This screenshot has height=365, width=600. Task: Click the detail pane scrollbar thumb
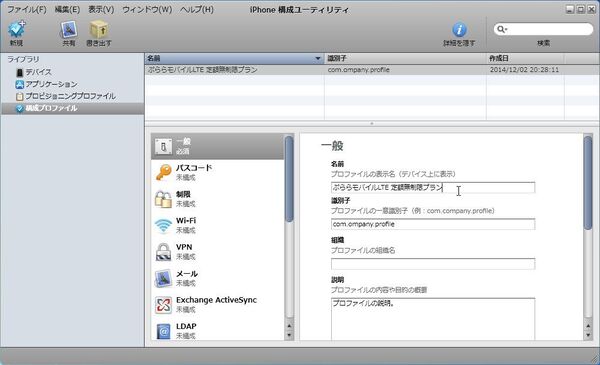[x=588, y=183]
